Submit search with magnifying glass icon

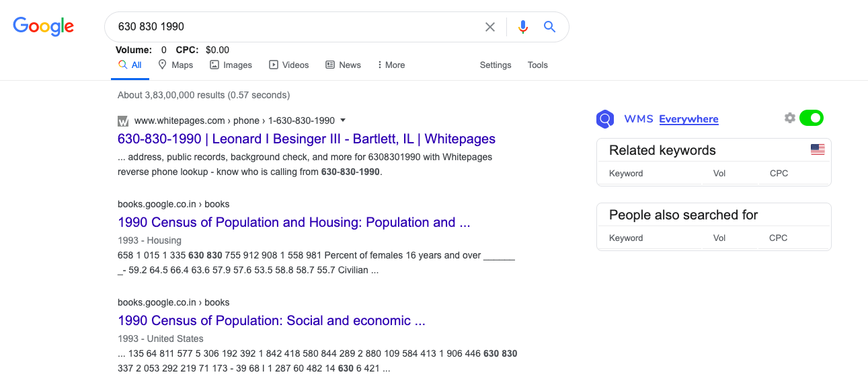click(549, 27)
